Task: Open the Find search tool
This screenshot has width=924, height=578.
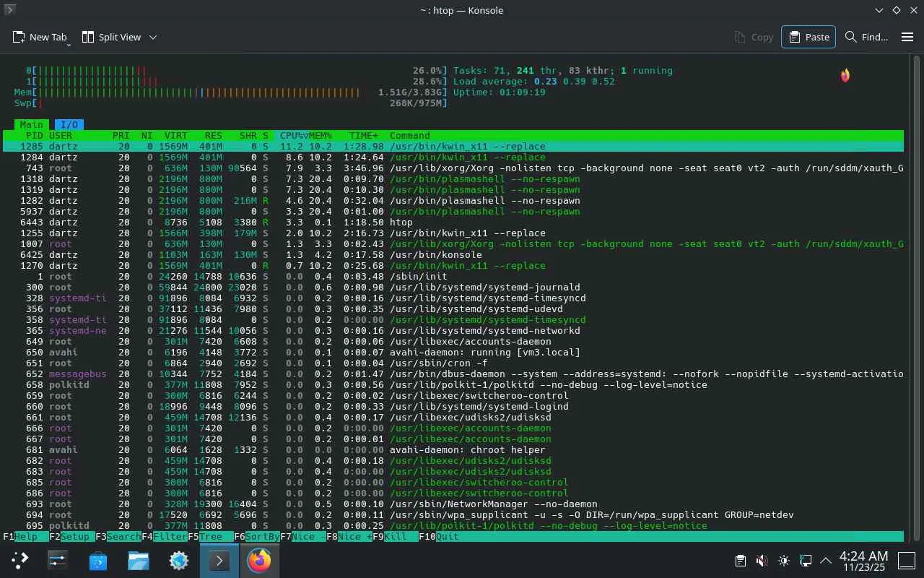Action: (866, 37)
